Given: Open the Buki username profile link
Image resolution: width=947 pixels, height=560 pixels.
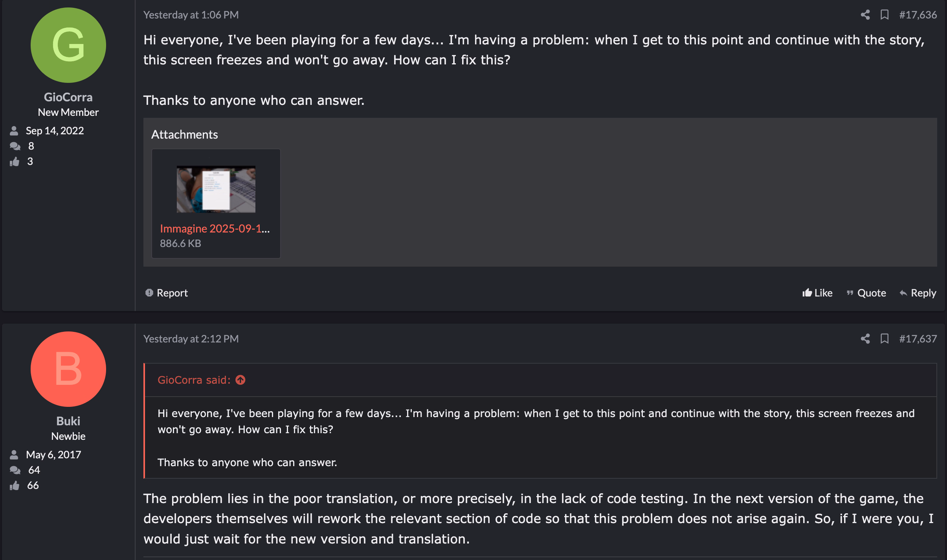Looking at the screenshot, I should coord(68,421).
